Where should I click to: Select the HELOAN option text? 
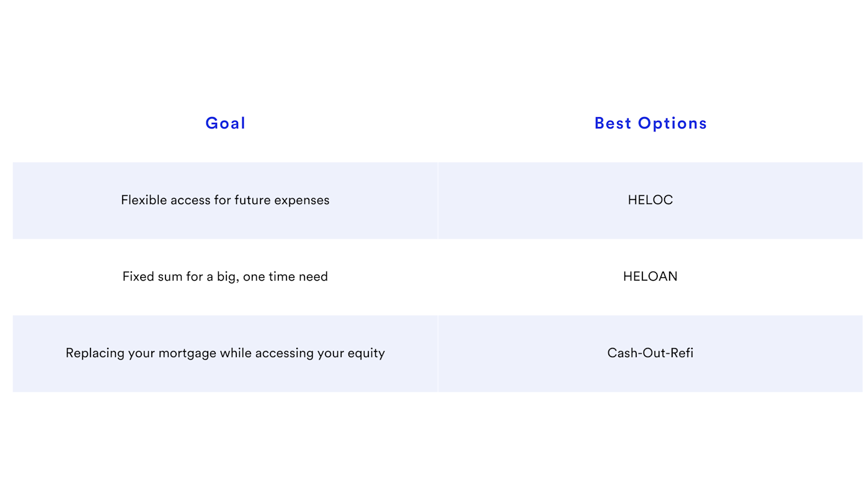pyautogui.click(x=650, y=277)
